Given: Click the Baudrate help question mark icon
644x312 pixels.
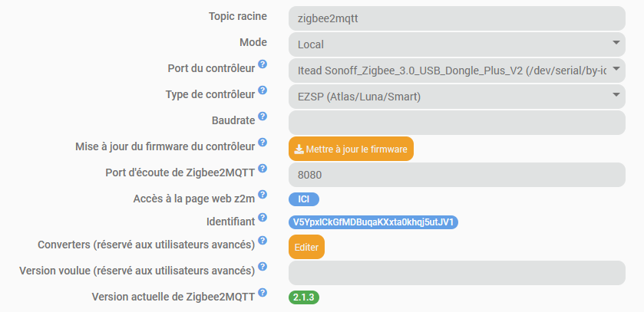Looking at the screenshot, I should click(263, 117).
